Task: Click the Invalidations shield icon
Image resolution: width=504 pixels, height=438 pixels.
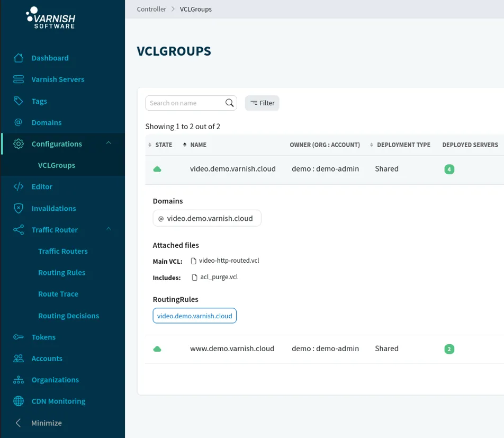Action: pos(19,208)
